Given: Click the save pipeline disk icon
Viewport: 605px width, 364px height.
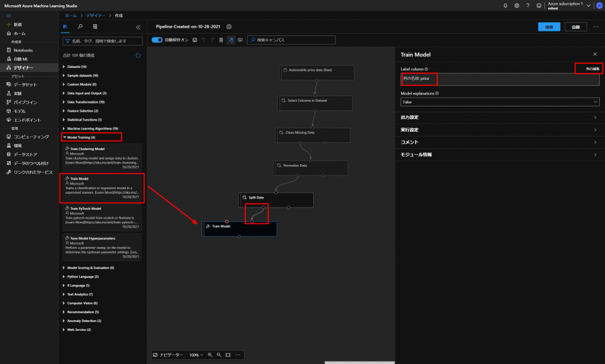Looking at the screenshot, I should coord(195,40).
